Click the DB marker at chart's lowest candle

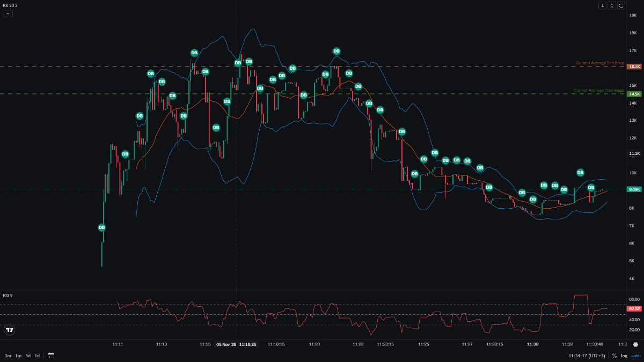101,227
